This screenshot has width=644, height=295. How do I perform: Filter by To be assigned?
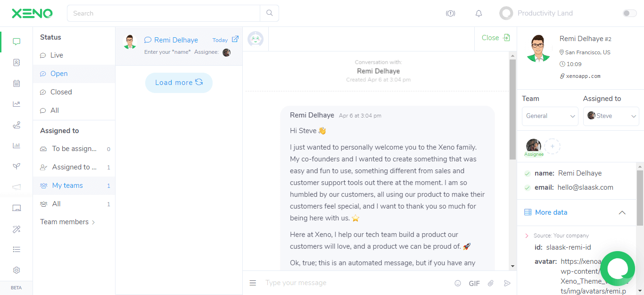[74, 149]
